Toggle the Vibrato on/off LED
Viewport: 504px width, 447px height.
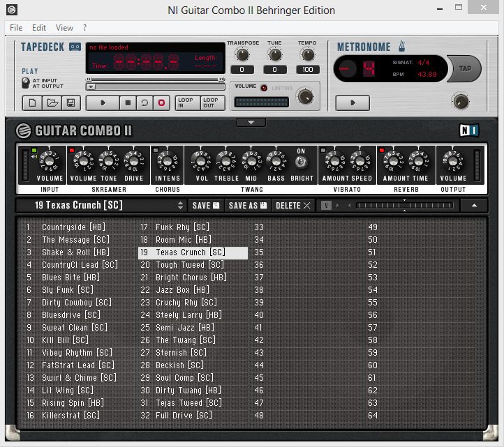[x=323, y=150]
